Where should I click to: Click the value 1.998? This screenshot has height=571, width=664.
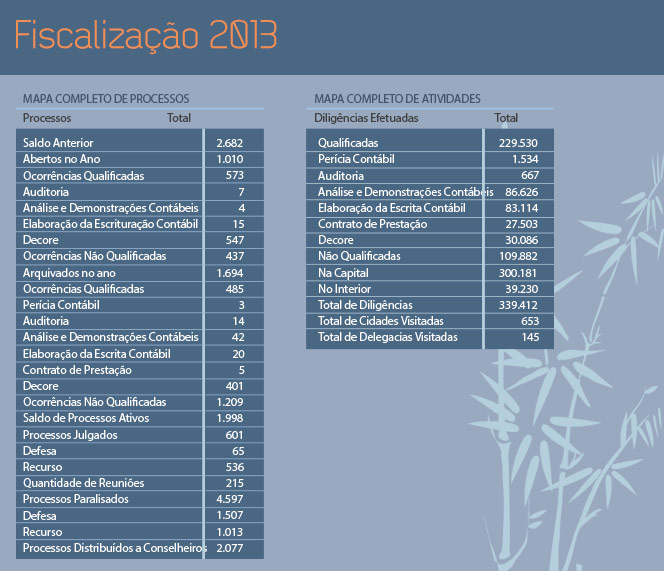tap(230, 418)
